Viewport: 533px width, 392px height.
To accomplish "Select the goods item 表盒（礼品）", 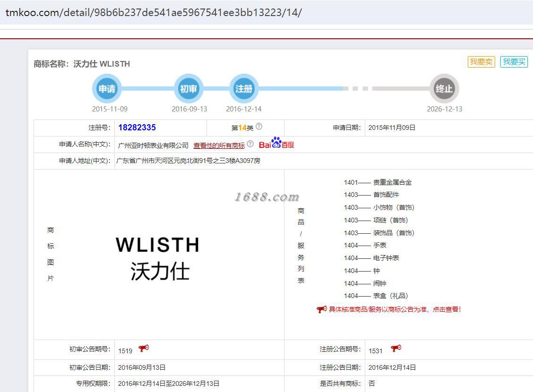I will coord(391,296).
